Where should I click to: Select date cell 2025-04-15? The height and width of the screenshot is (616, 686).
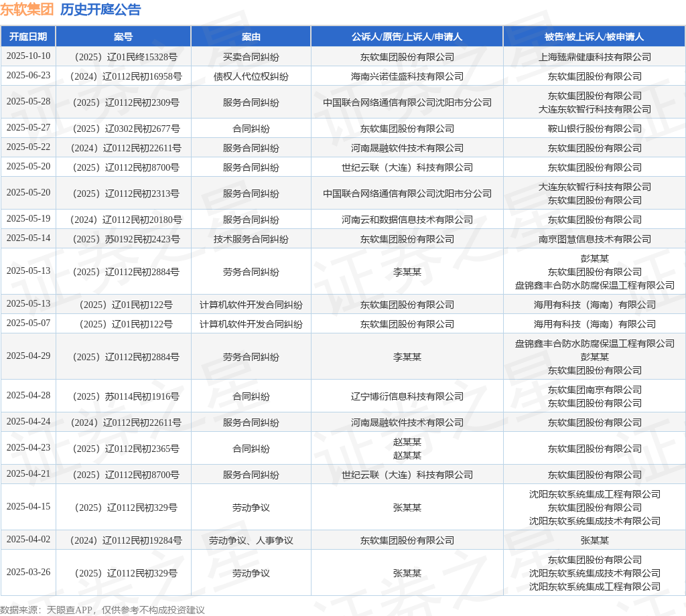28,507
